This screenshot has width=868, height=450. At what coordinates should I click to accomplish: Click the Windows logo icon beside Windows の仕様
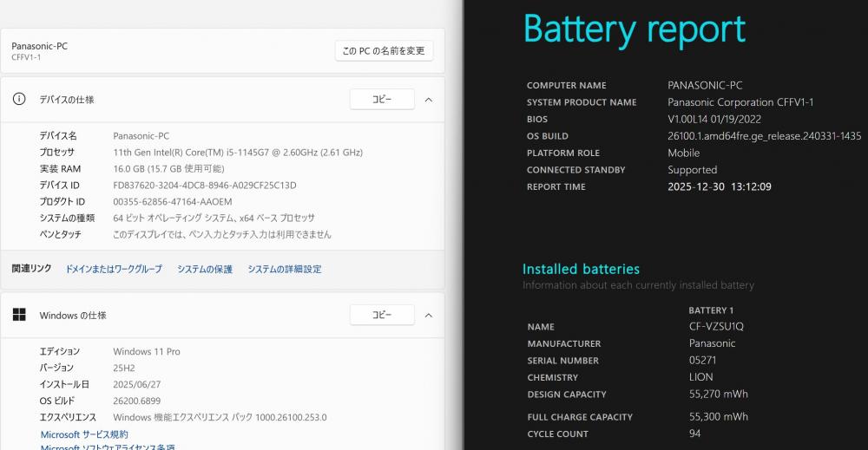pos(19,316)
